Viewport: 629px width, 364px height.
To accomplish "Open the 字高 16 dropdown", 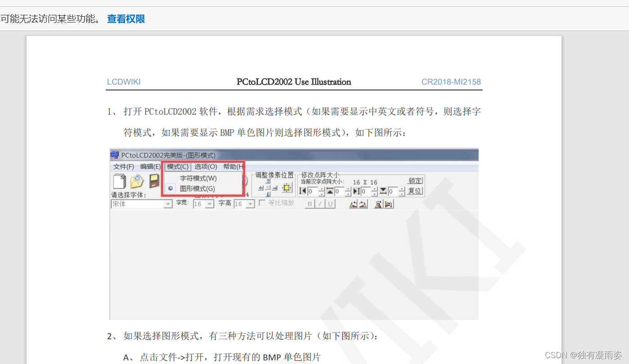I will point(250,204).
